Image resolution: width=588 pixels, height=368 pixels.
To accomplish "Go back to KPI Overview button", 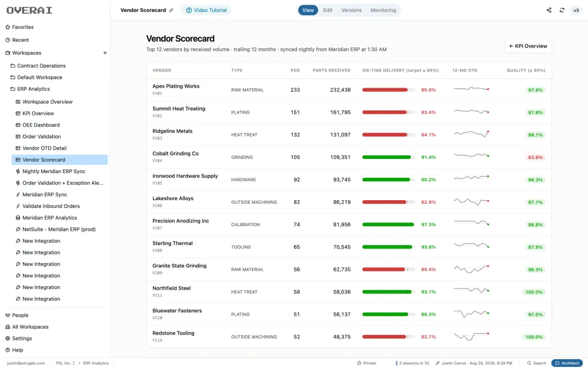I will [527, 46].
